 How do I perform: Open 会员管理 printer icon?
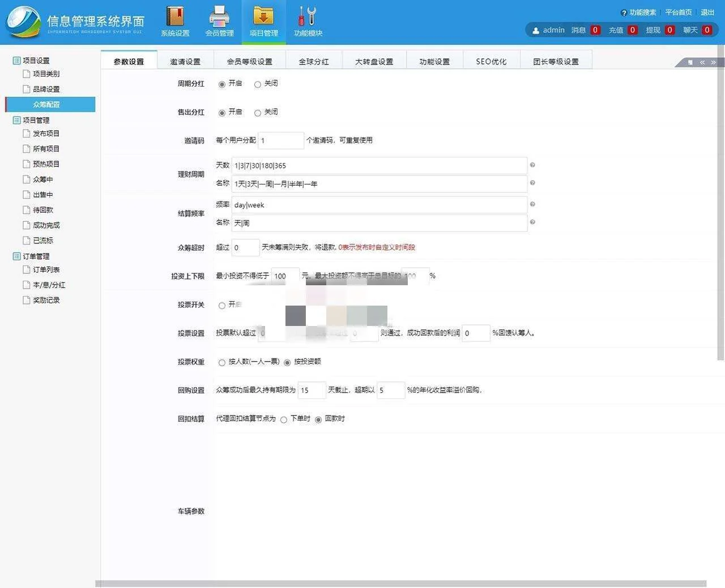[x=219, y=16]
